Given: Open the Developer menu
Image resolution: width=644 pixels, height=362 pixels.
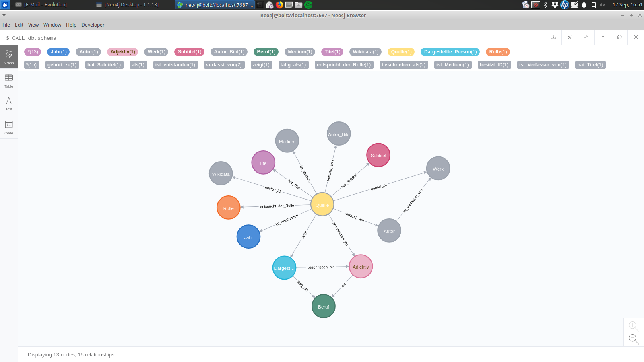Looking at the screenshot, I should pyautogui.click(x=93, y=25).
